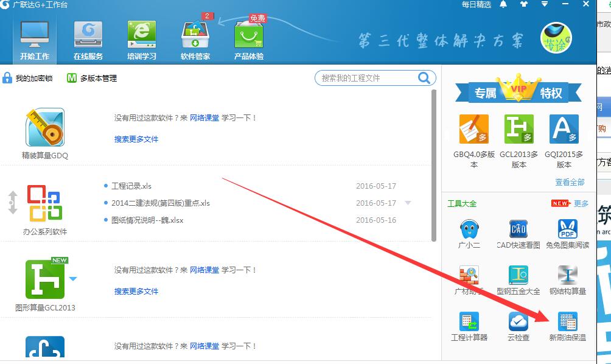
Task: Click date 2016-05-16 of 图纸情况说明 file
Action: [376, 220]
